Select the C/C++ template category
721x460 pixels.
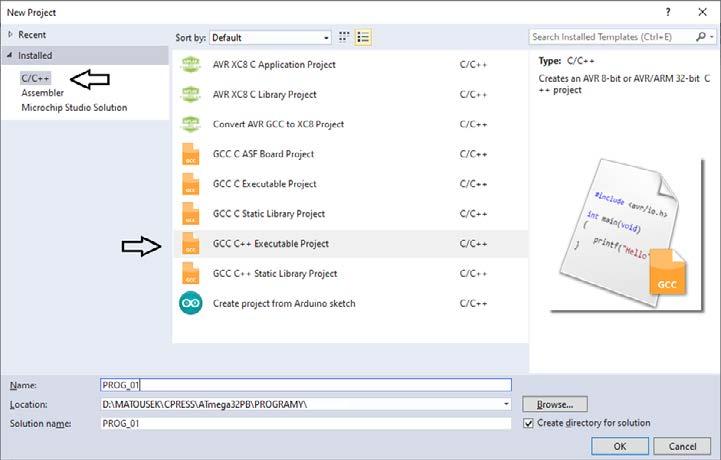coord(35,78)
